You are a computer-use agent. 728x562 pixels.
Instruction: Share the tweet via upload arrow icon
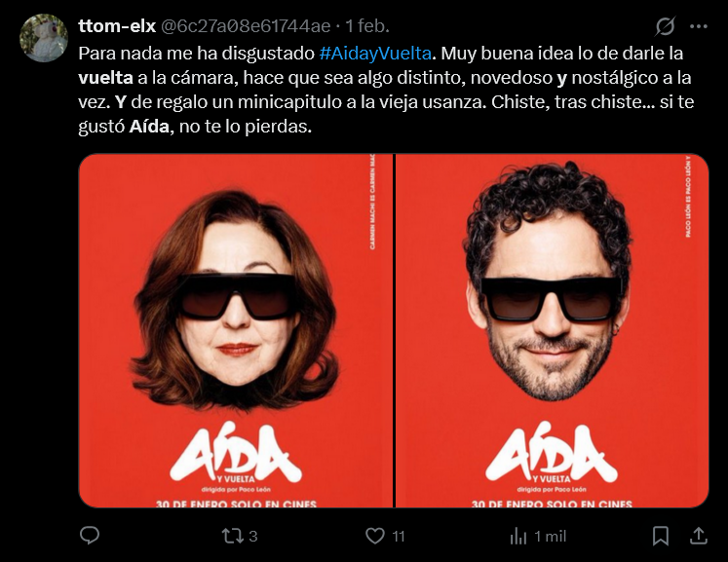pyautogui.click(x=698, y=536)
